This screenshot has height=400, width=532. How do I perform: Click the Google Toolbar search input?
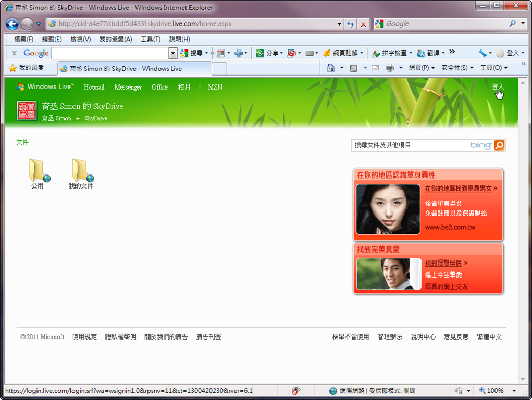[110, 53]
